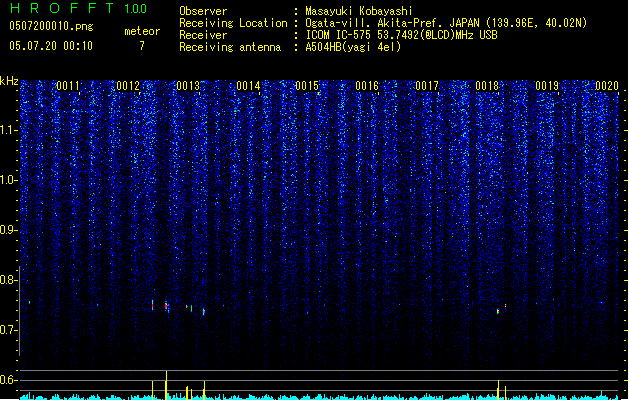This screenshot has height=400, width=629.
Task: Click the time marker 0018
Action: [487, 86]
